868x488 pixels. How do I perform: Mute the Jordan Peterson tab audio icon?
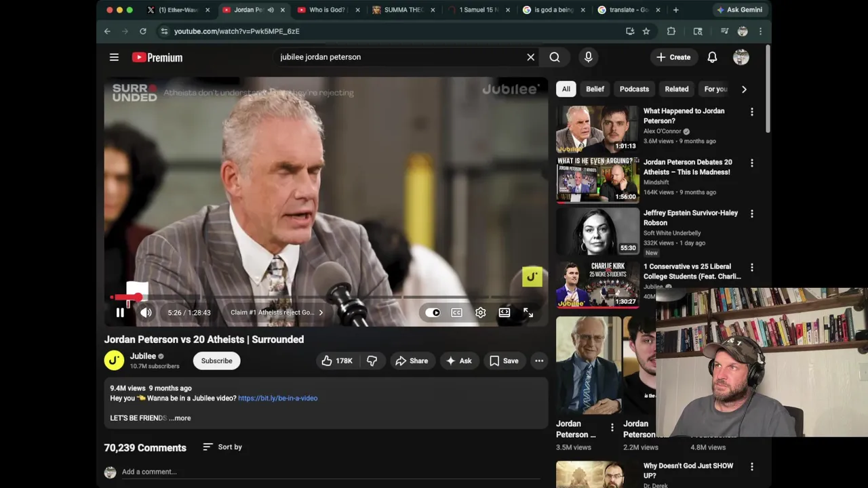click(271, 9)
